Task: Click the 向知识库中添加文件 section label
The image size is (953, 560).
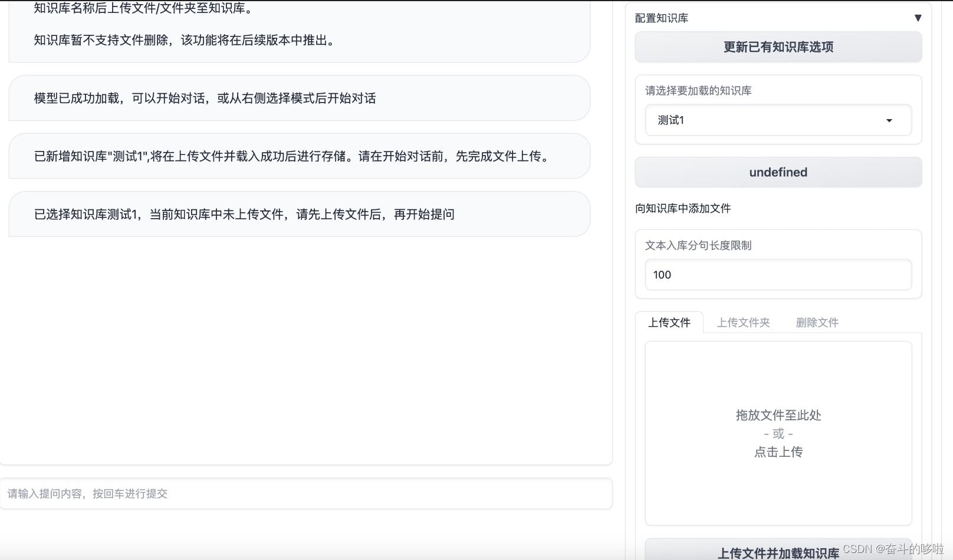Action: (x=682, y=208)
